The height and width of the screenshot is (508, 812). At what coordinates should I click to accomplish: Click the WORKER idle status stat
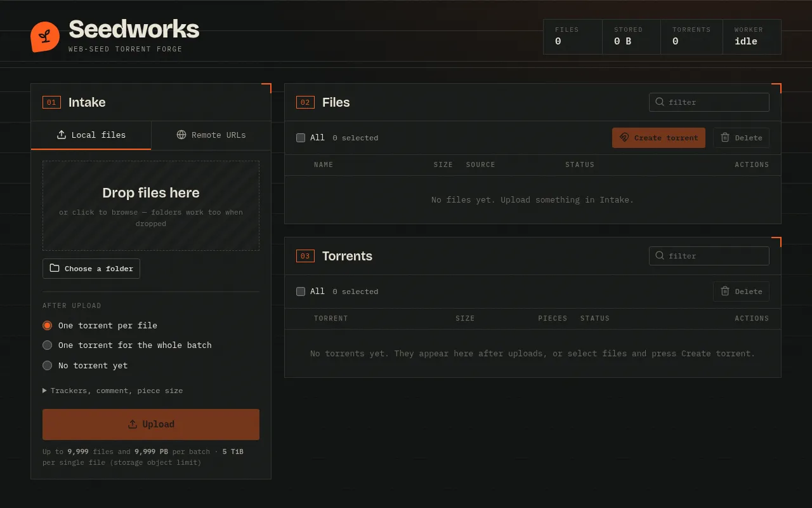tap(752, 37)
